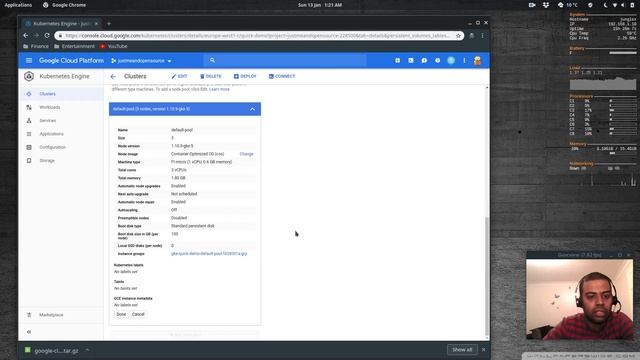Click Machine type value f1-micro
Image resolution: width=640 pixels, height=360 pixels.
(x=202, y=162)
